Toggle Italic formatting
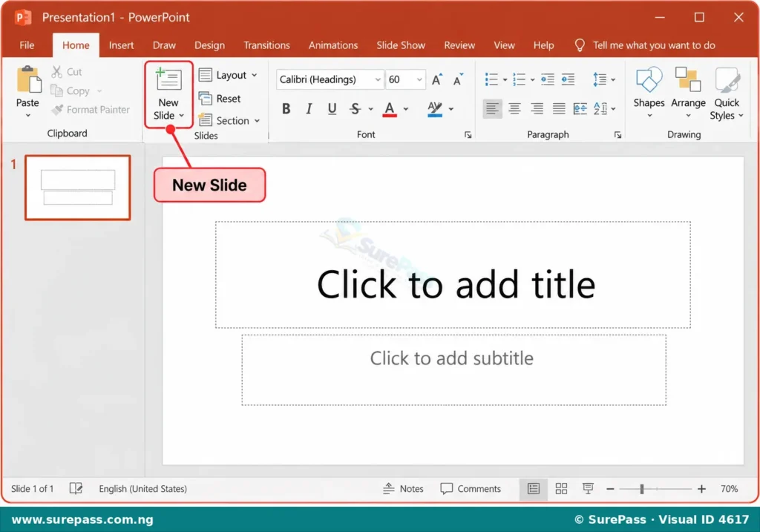This screenshot has width=760, height=532. click(309, 108)
